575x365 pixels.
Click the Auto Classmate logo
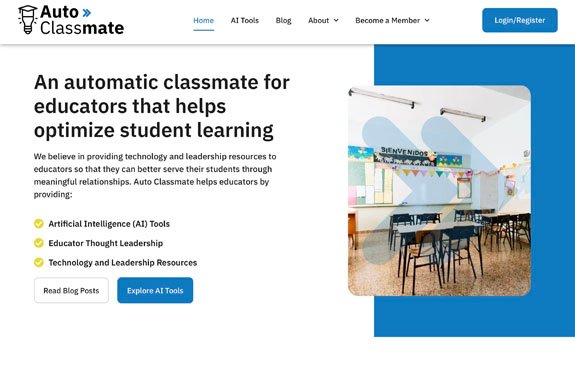[x=71, y=20]
